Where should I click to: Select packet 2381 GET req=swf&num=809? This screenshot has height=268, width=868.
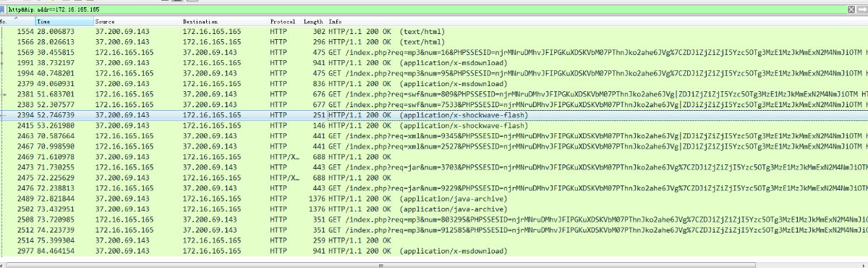click(434, 95)
